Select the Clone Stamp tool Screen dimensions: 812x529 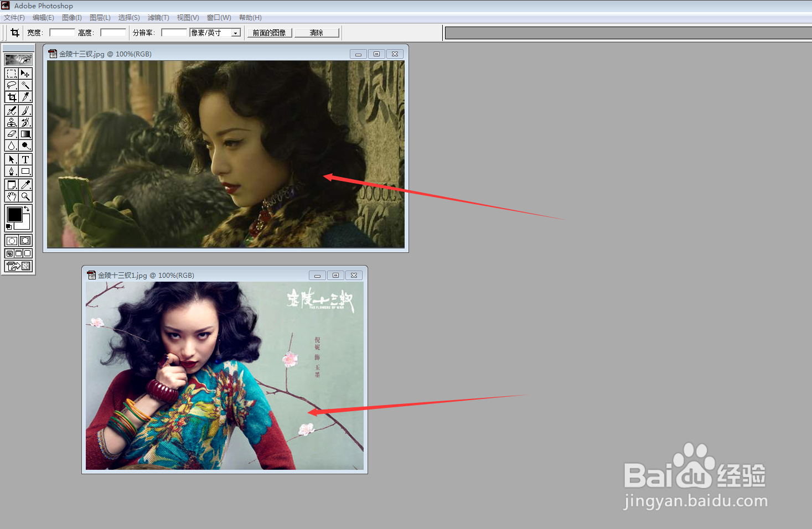point(12,122)
